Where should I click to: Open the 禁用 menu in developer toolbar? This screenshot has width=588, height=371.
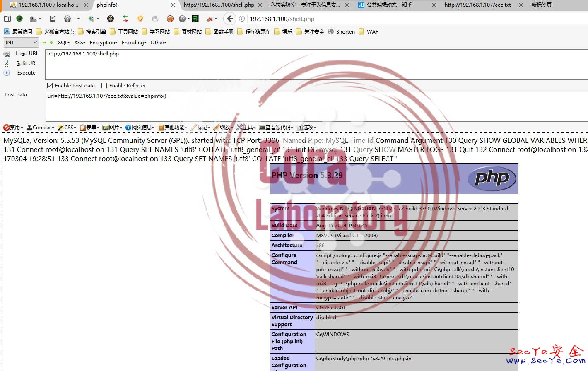point(13,128)
